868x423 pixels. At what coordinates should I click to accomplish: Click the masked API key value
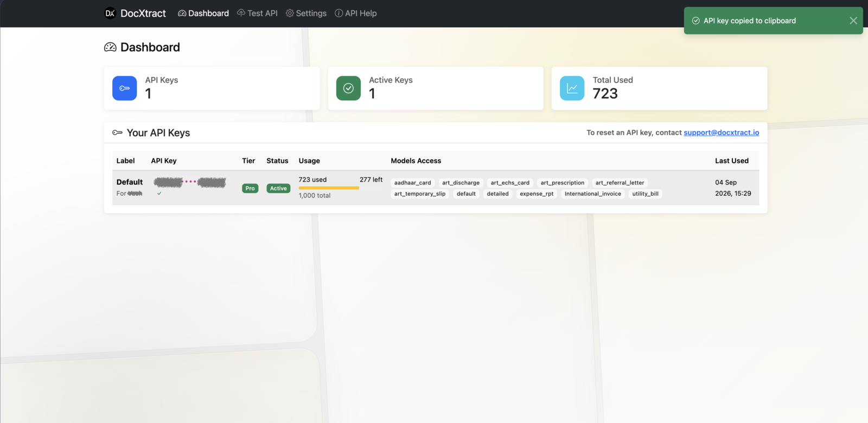pyautogui.click(x=190, y=182)
